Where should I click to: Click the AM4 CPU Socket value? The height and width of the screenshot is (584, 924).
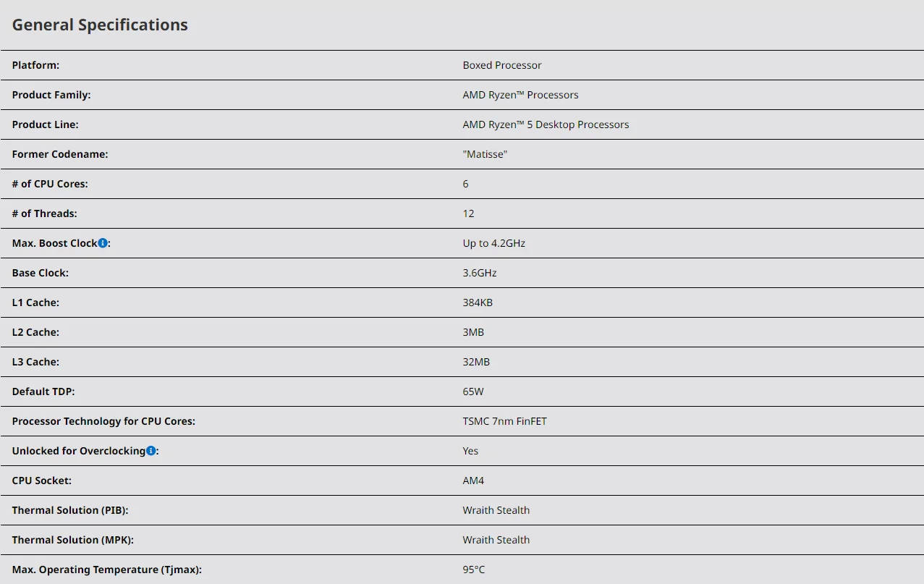473,481
